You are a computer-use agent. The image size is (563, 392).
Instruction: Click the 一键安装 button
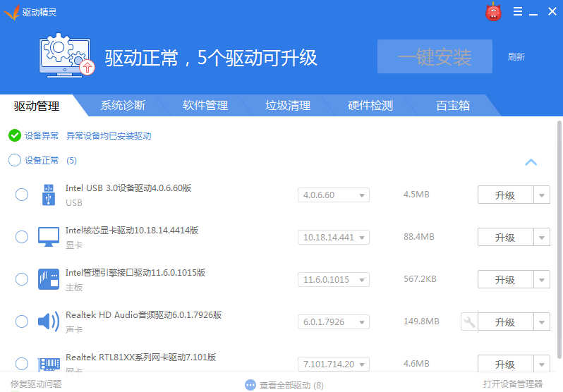[435, 56]
